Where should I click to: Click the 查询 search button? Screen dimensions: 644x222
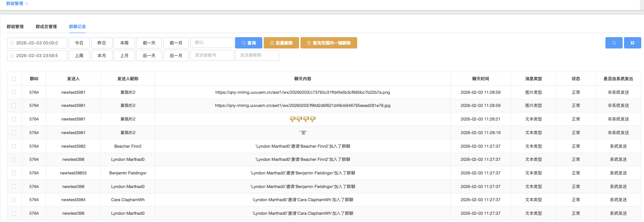click(x=248, y=43)
